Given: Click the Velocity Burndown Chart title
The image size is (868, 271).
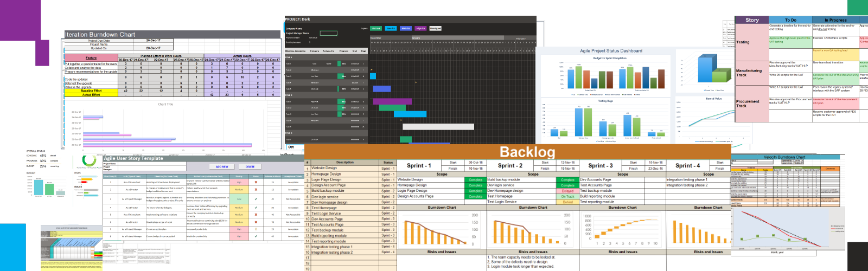Looking at the screenshot, I should click(784, 157).
